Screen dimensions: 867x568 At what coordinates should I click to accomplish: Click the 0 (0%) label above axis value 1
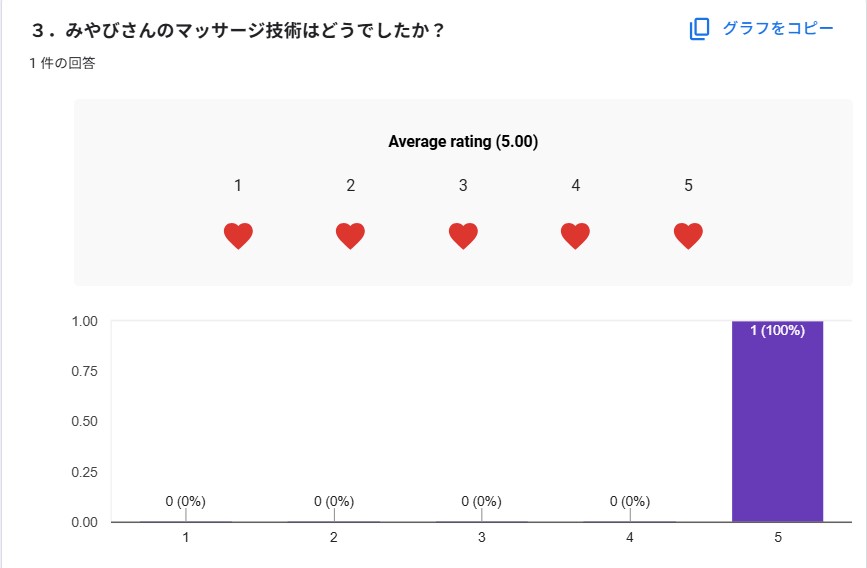[x=186, y=501]
